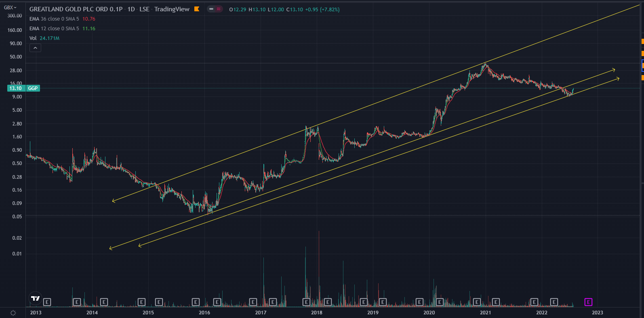Click the 300.00 price axis label
644x318 pixels.
15,16
